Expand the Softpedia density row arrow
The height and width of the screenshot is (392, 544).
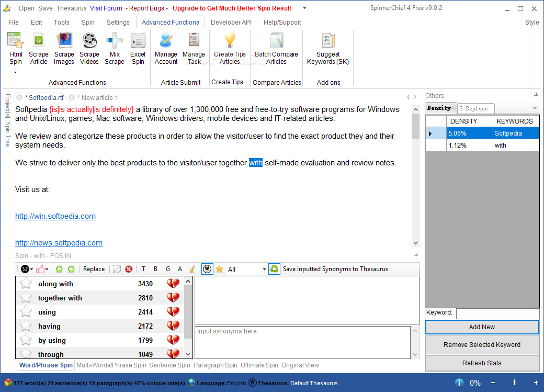point(430,133)
